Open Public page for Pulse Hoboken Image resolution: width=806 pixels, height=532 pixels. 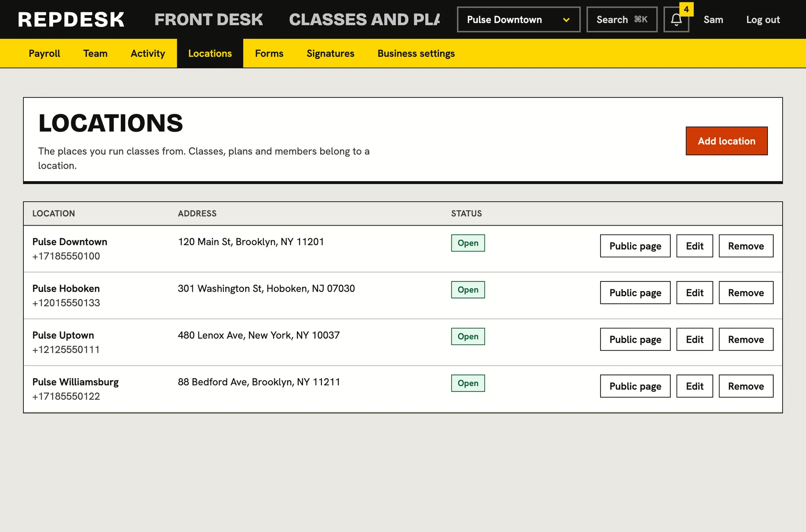[x=635, y=293]
